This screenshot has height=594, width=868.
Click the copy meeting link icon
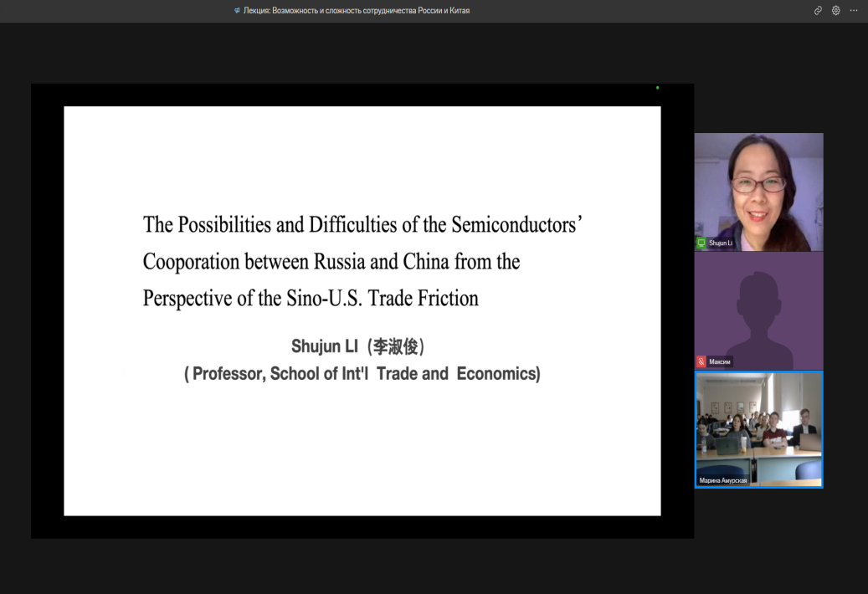818,11
